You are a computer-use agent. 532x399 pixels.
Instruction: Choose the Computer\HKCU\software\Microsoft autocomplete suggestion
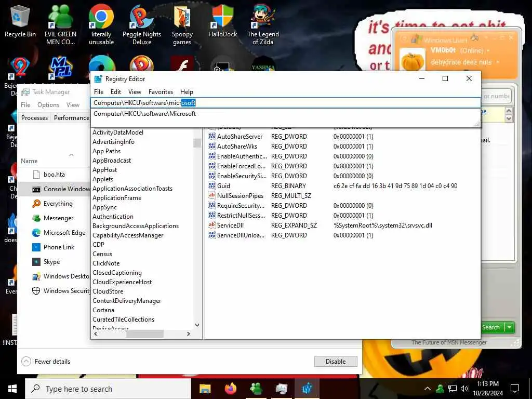click(285, 114)
